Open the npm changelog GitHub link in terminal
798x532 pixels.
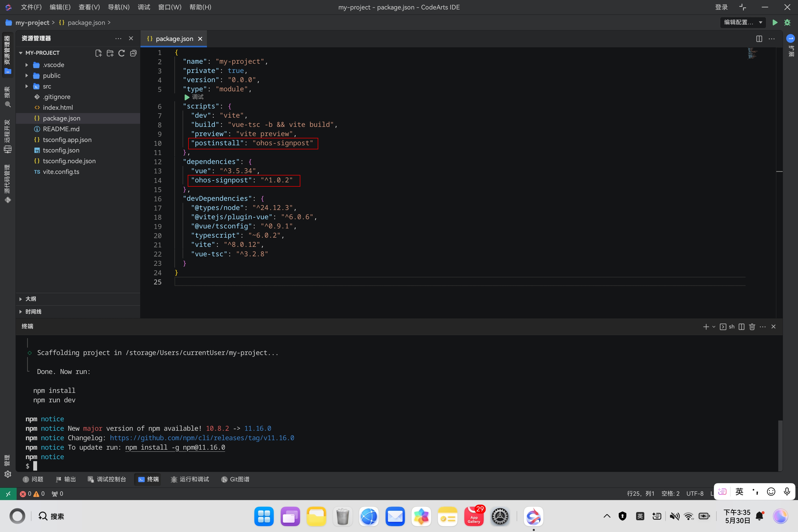click(x=202, y=438)
